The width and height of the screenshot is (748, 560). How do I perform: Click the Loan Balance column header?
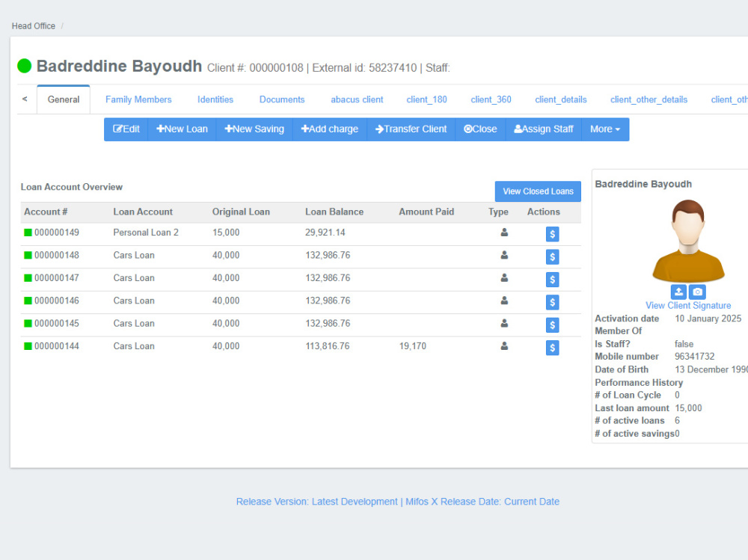(x=334, y=212)
